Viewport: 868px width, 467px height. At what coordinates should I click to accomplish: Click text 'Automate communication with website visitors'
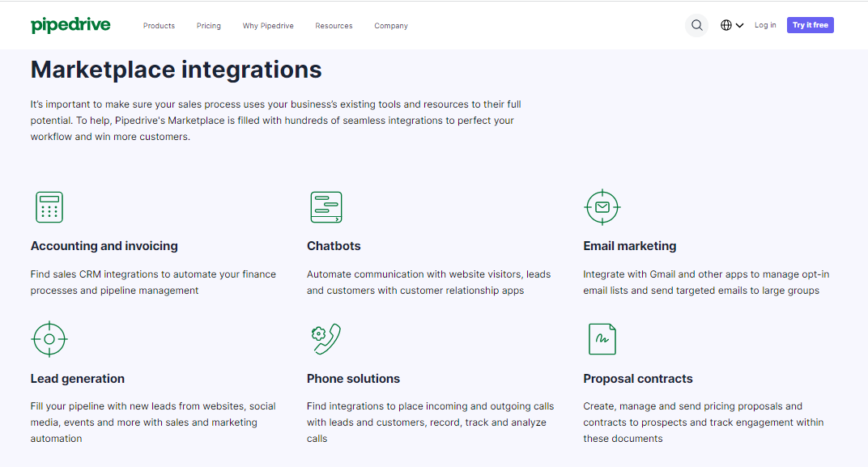(415, 274)
